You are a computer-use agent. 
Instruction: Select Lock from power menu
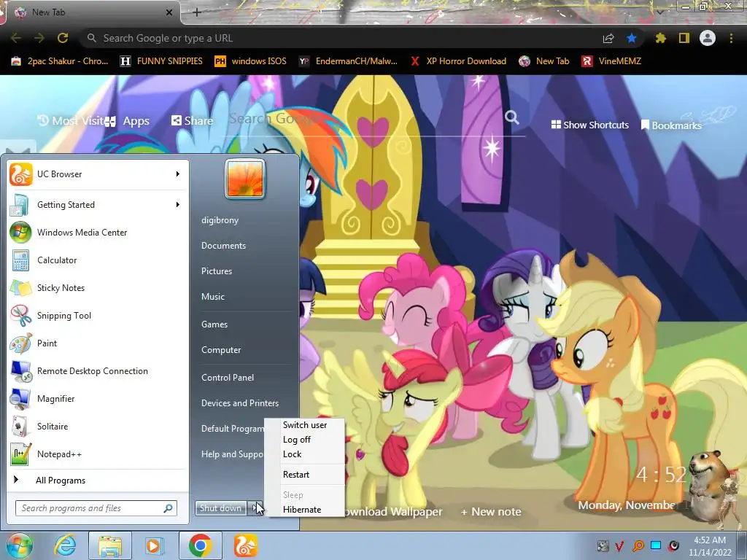tap(292, 454)
